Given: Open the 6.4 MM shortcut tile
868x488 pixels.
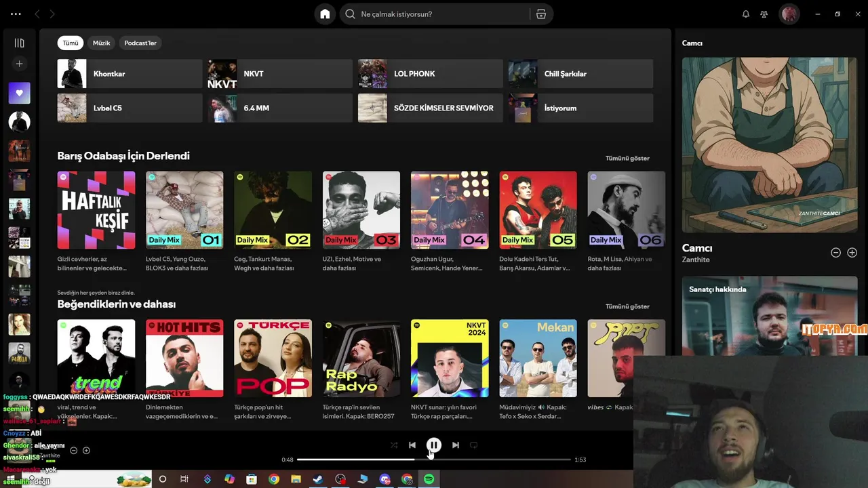Looking at the screenshot, I should tap(280, 108).
